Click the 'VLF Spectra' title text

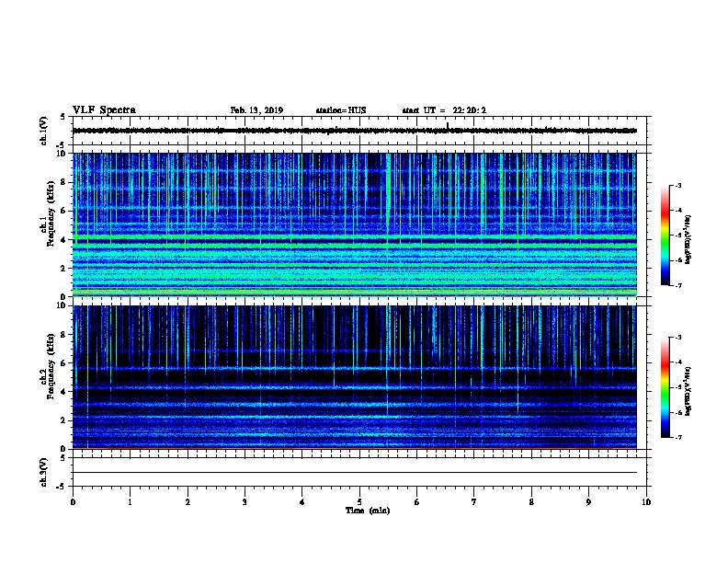click(104, 110)
